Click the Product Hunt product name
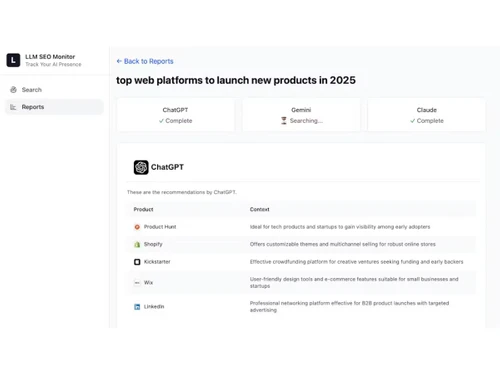 click(160, 227)
